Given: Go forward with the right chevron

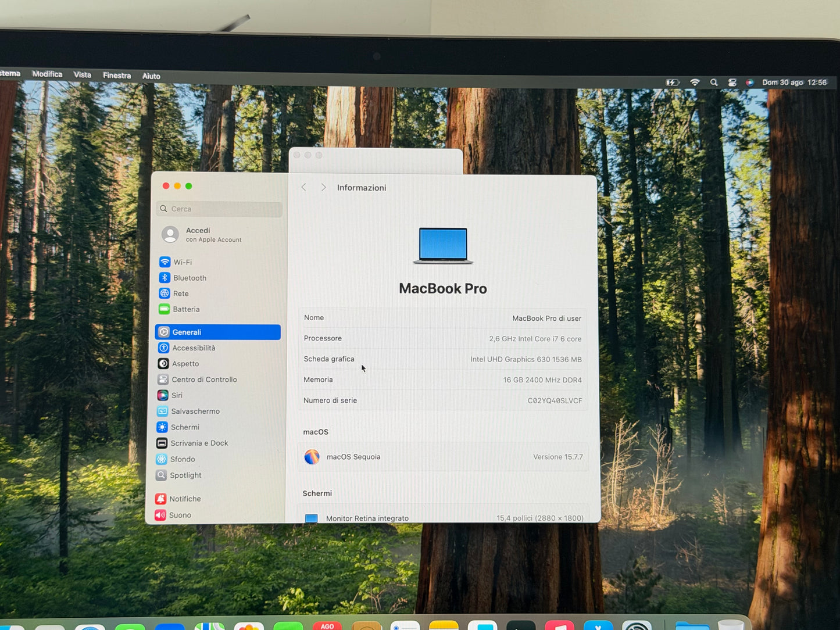Looking at the screenshot, I should [x=323, y=187].
